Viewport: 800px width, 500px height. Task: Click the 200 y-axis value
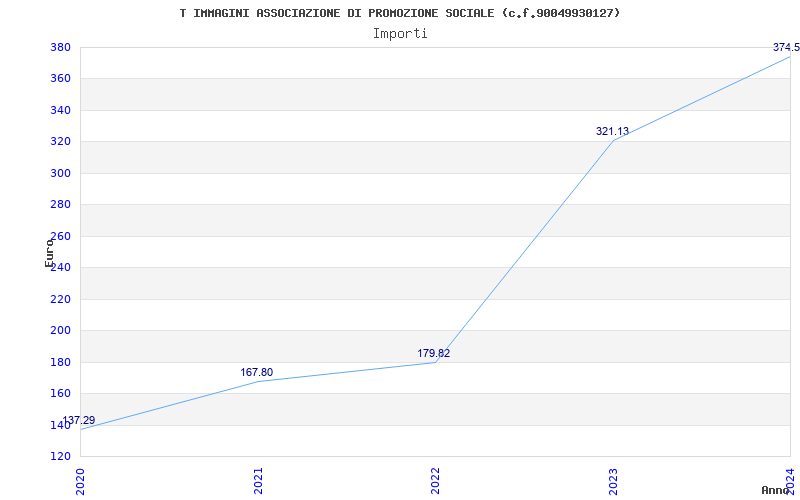[60, 331]
